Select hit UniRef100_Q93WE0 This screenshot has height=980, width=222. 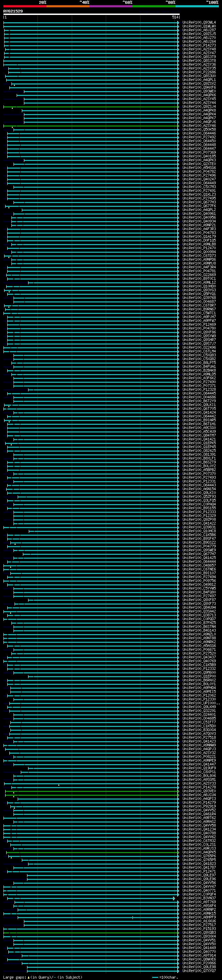coord(199,91)
